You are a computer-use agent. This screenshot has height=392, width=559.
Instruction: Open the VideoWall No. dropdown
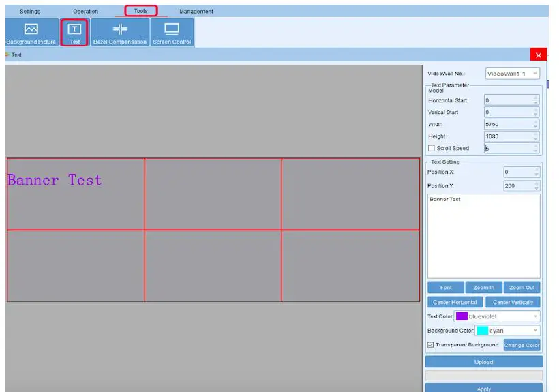pos(512,74)
